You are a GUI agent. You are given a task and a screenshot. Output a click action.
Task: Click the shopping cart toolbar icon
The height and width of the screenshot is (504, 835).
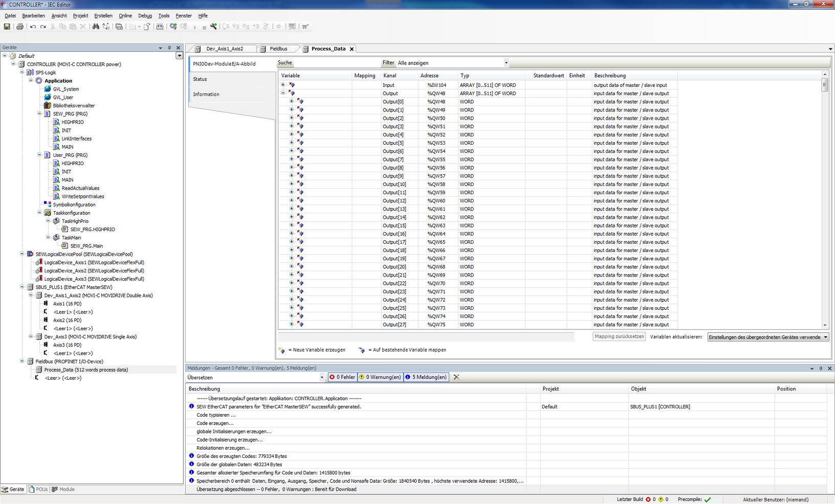[305, 27]
